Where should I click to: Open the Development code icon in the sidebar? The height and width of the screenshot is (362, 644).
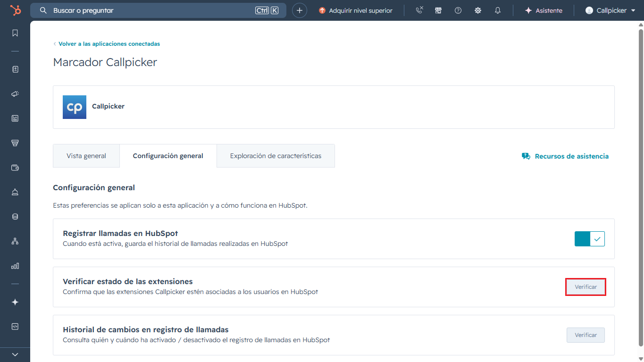tap(15, 327)
